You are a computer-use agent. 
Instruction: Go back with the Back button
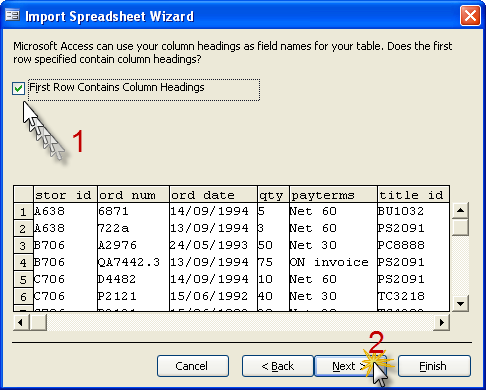(277, 366)
